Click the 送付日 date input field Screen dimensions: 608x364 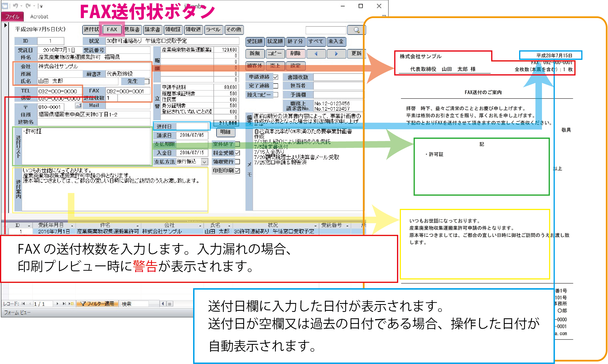tap(193, 126)
